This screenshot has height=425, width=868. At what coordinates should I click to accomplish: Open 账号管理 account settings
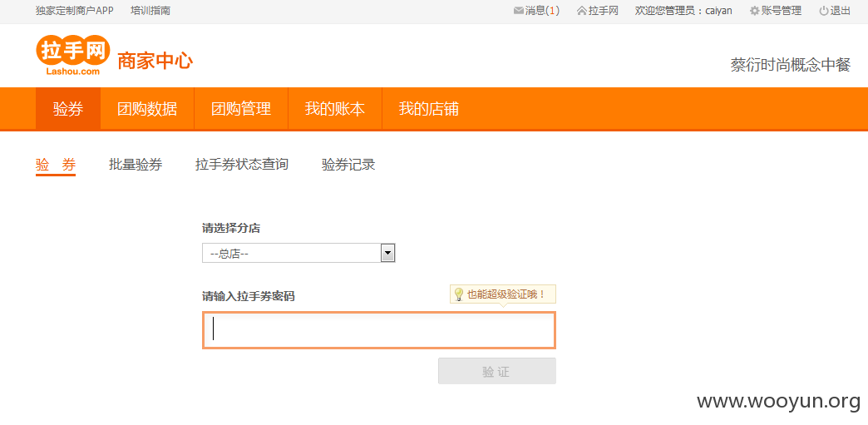(x=776, y=11)
